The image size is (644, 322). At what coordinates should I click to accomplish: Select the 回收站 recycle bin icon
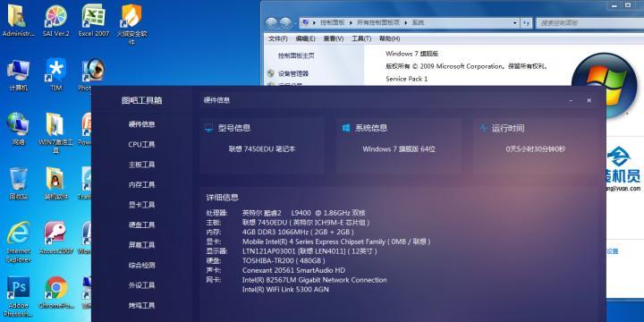click(18, 183)
